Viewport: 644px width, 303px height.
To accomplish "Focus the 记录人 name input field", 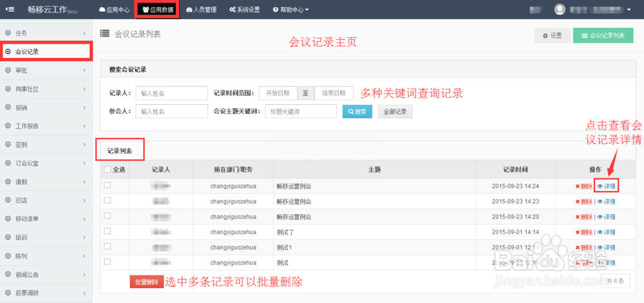I will tap(172, 93).
